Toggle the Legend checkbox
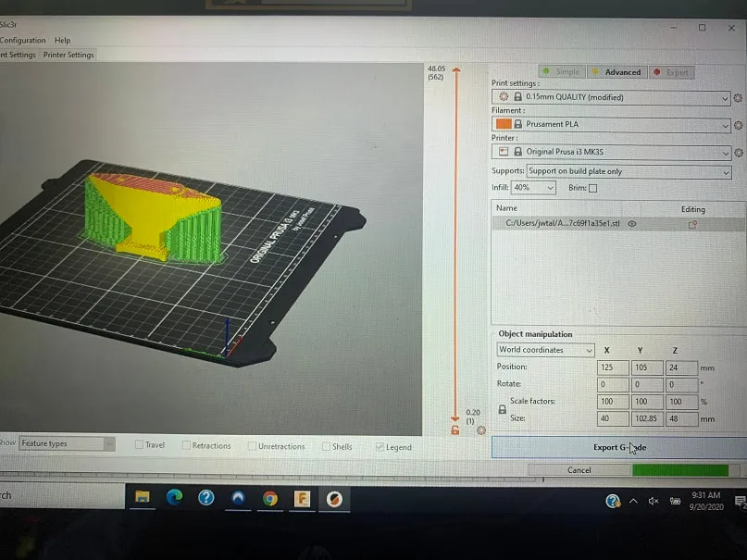 tap(380, 447)
